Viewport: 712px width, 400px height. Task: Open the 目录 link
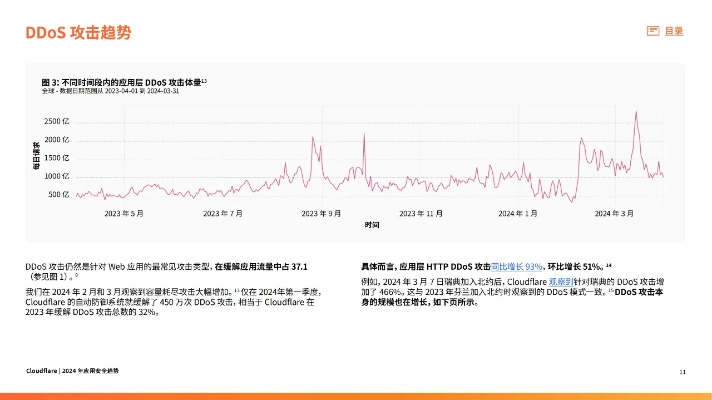pyautogui.click(x=674, y=31)
